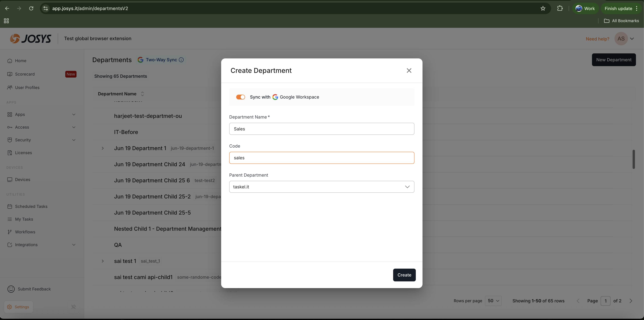Click the Create button

(404, 275)
